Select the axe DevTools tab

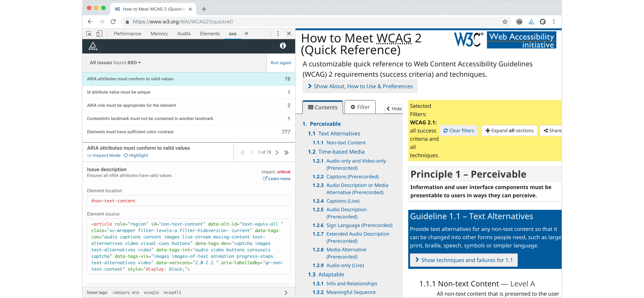coord(233,34)
